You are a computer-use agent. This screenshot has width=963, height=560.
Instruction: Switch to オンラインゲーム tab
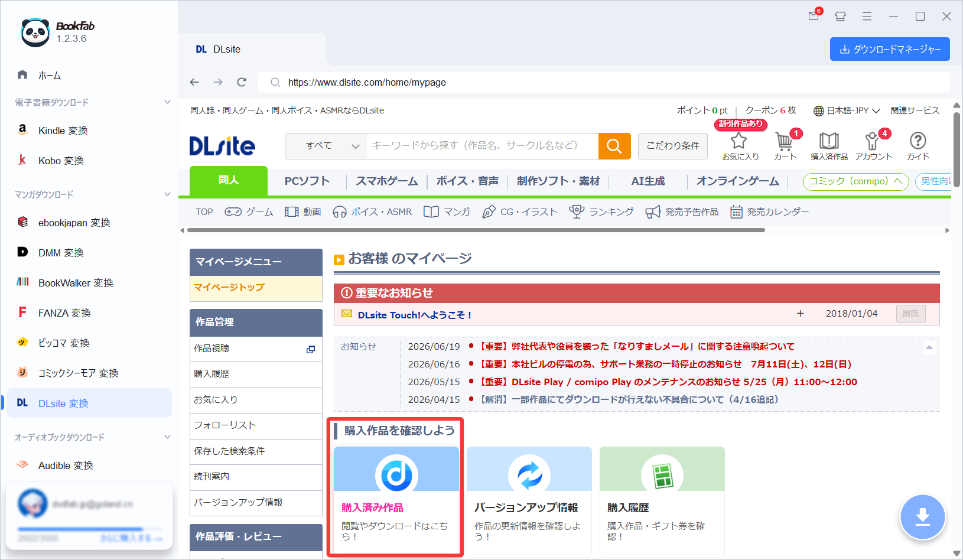738,181
